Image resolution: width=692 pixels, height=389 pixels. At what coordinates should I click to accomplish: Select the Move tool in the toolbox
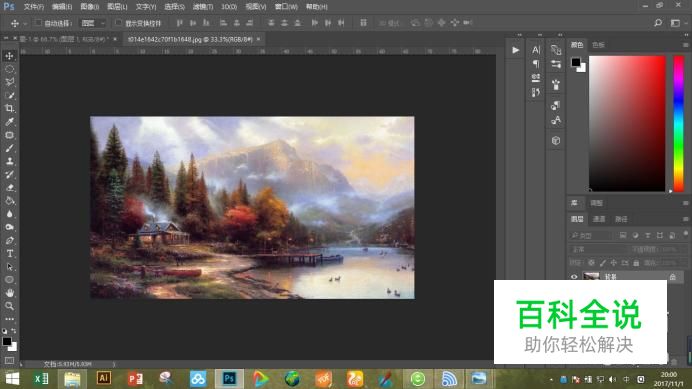tap(9, 56)
